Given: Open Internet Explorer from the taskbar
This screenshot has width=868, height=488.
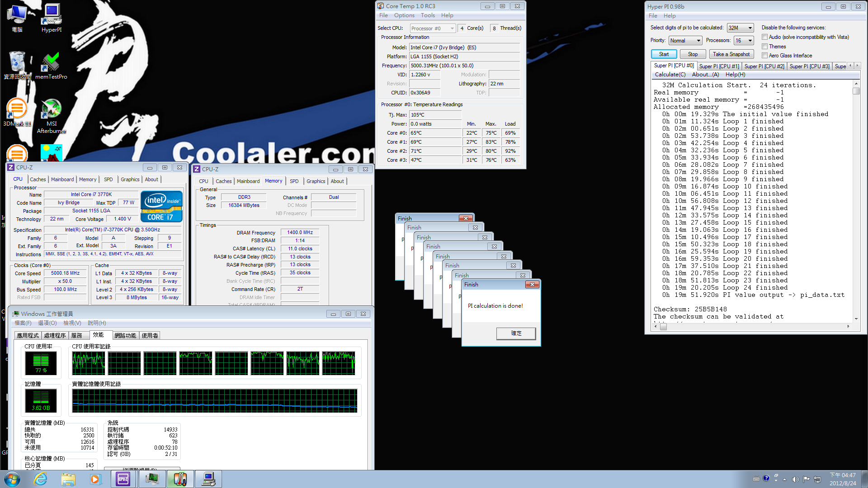Looking at the screenshot, I should pyautogui.click(x=41, y=479).
